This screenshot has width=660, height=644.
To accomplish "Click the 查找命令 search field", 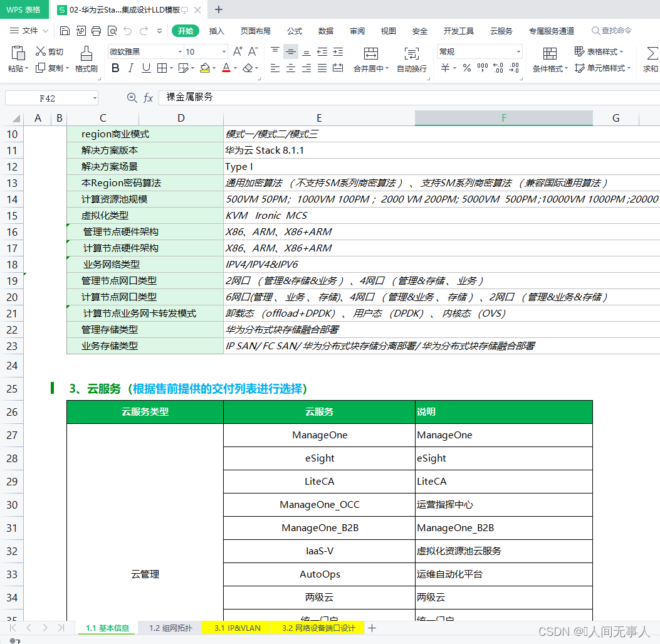I will [612, 31].
